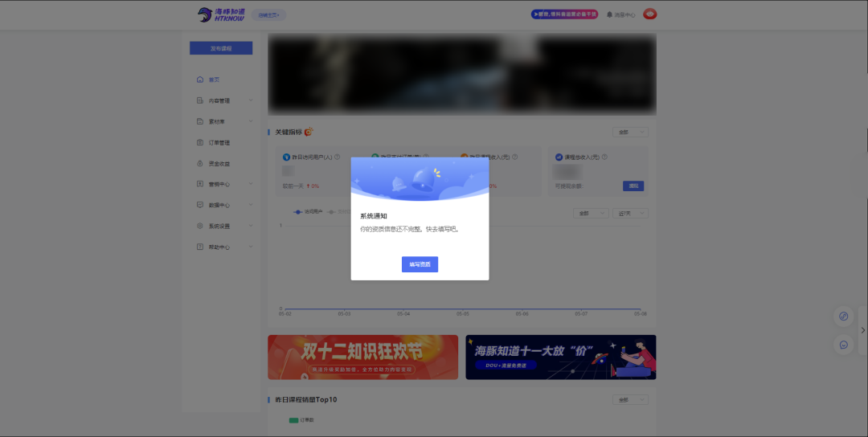
Task: Click the 营销中心 sidebar icon
Action: coord(200,184)
